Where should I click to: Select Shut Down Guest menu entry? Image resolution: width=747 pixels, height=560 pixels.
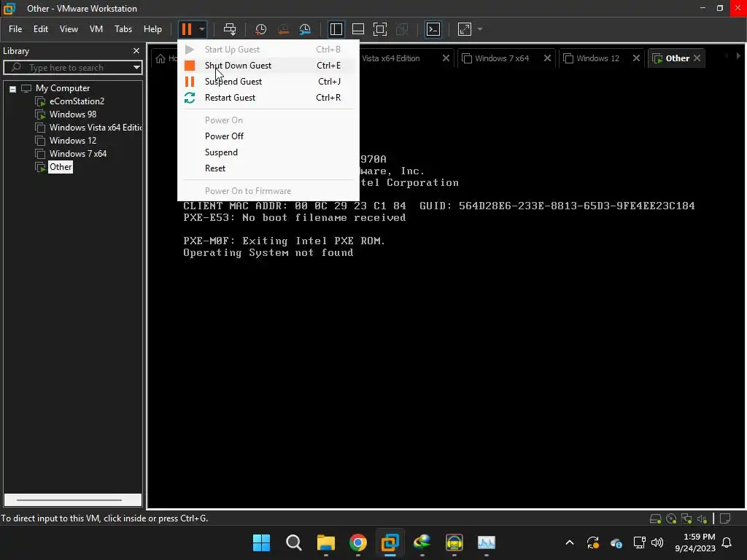(268, 65)
